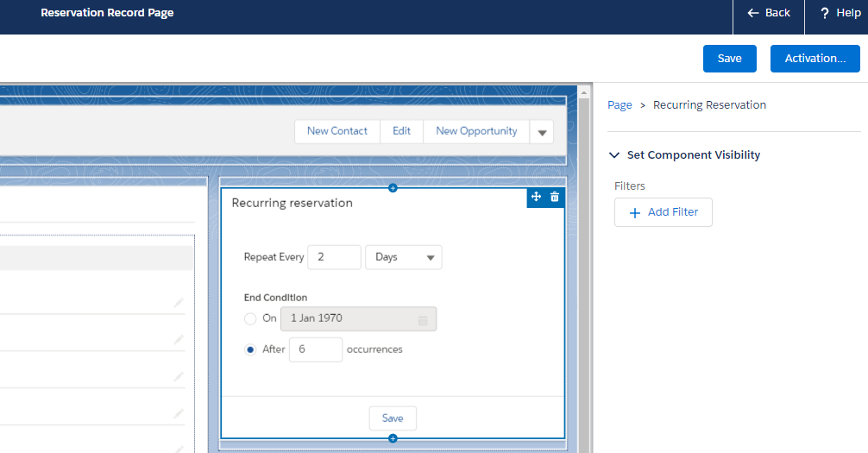Click the Repeat Every number input field

click(x=334, y=257)
